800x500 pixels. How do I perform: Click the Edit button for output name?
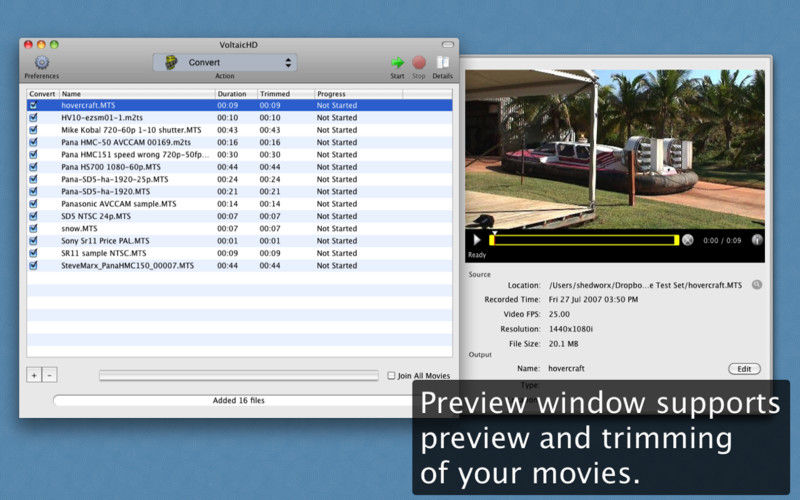tap(744, 368)
